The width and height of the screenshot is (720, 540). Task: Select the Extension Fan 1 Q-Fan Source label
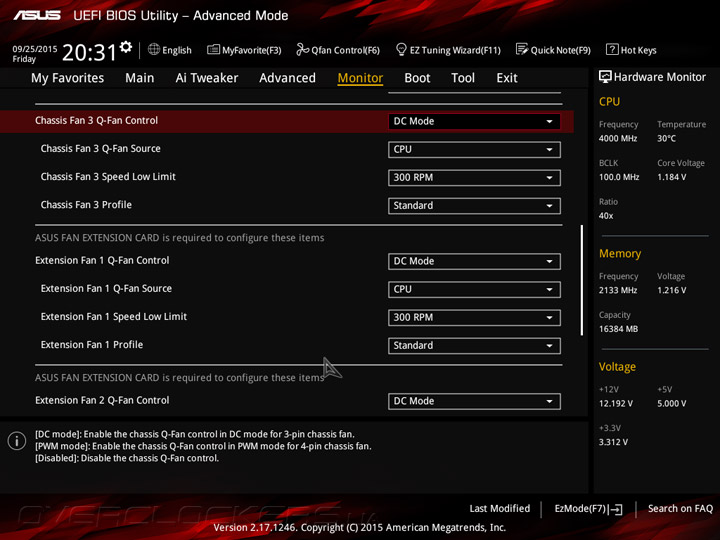pos(106,288)
